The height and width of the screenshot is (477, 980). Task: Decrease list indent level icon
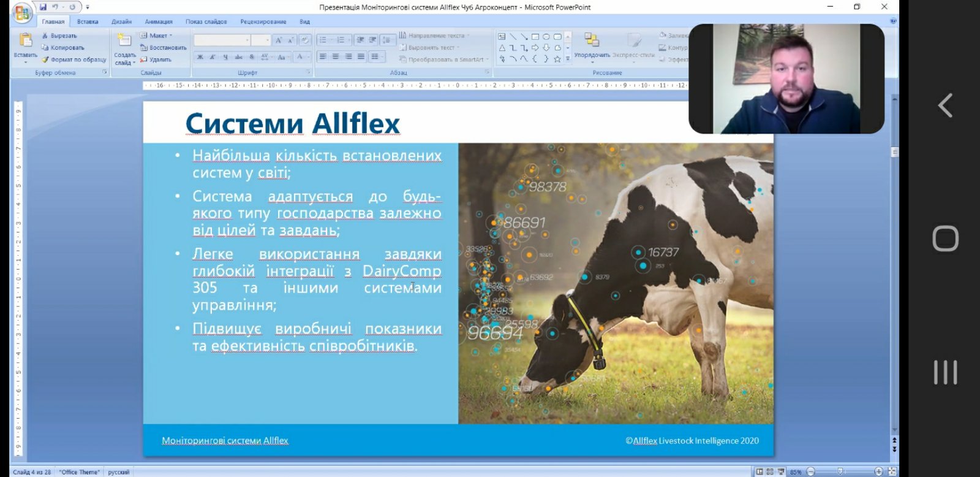[x=360, y=40]
